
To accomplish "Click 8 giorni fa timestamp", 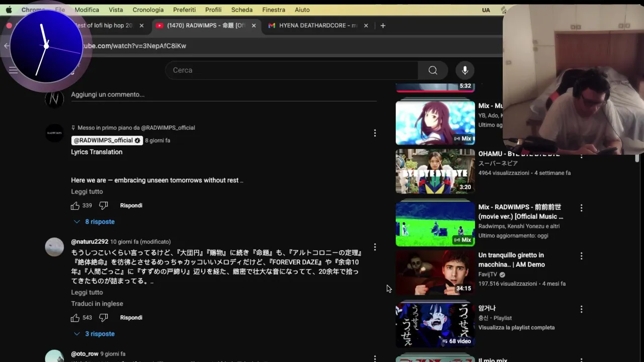I will 157,141.
